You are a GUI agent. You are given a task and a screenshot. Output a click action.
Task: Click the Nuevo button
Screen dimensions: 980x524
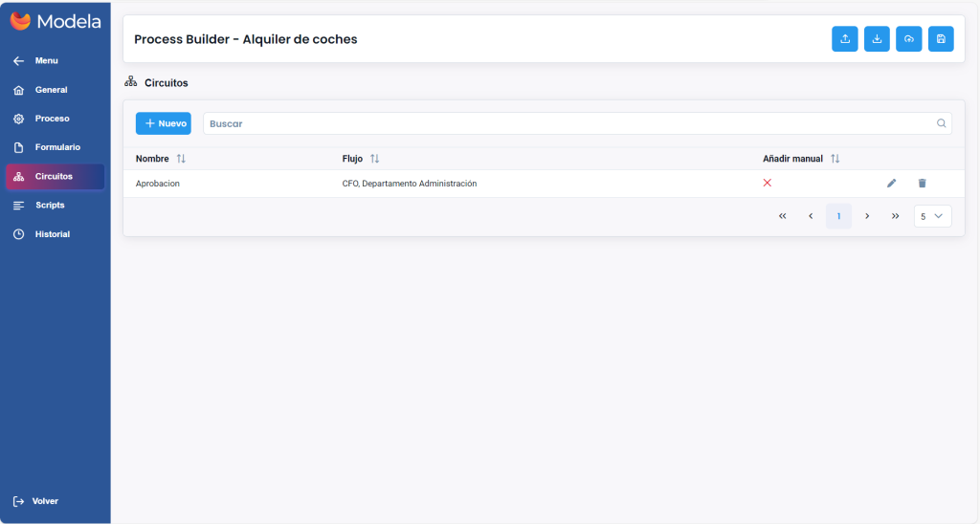(164, 123)
